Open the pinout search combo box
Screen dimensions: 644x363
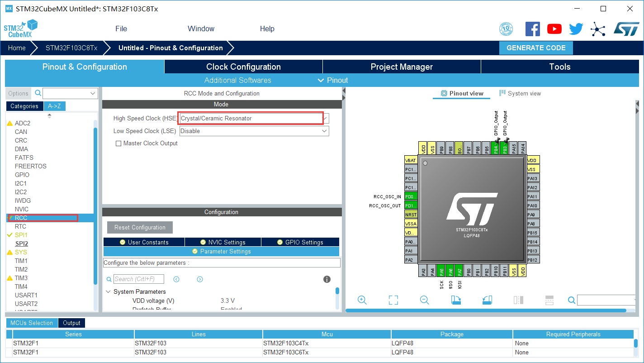[607, 300]
